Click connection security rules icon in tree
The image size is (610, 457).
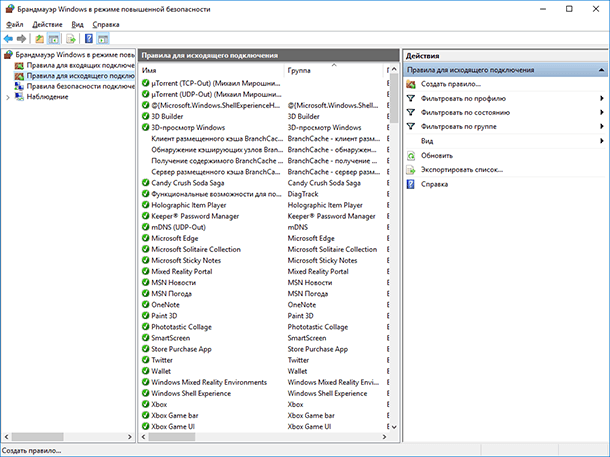point(19,86)
